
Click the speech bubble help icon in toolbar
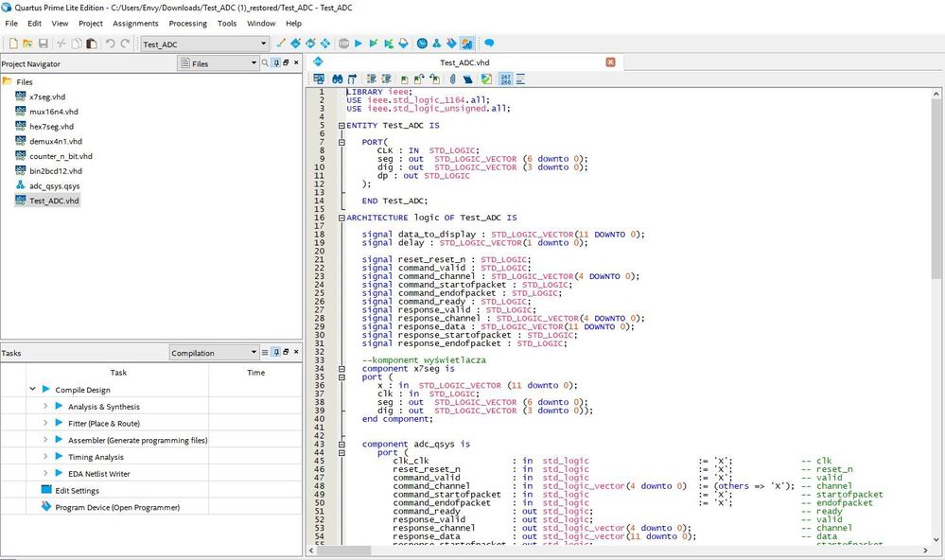489,44
